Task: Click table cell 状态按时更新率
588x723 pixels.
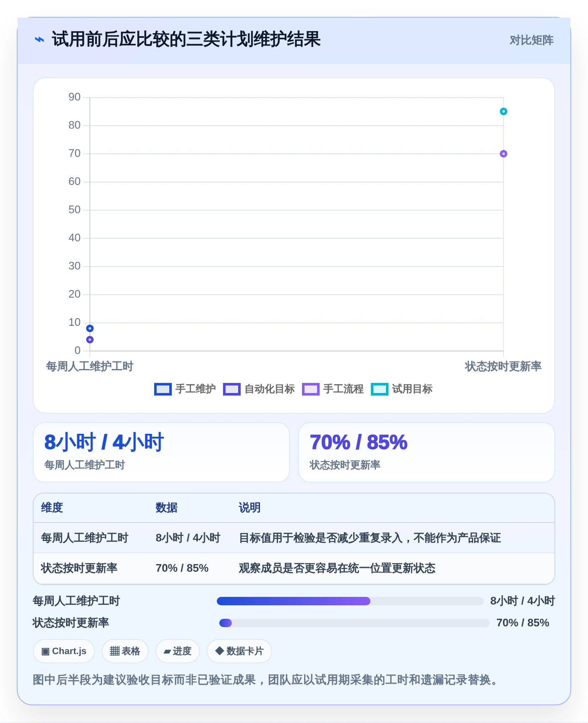Action: coord(79,568)
